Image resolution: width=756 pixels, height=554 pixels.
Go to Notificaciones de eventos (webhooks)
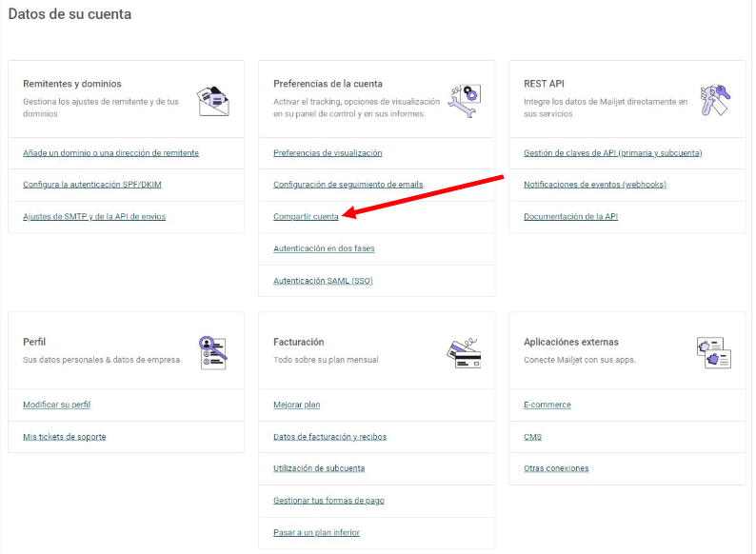(595, 184)
